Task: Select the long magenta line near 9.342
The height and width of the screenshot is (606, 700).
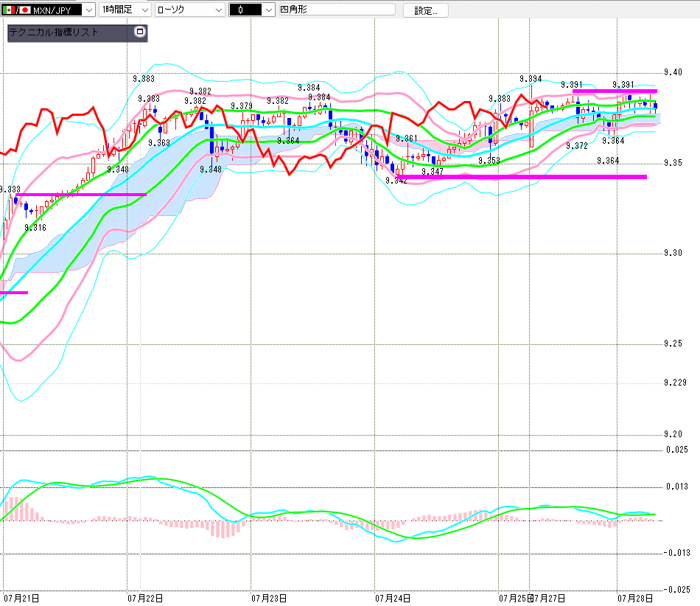Action: point(522,177)
